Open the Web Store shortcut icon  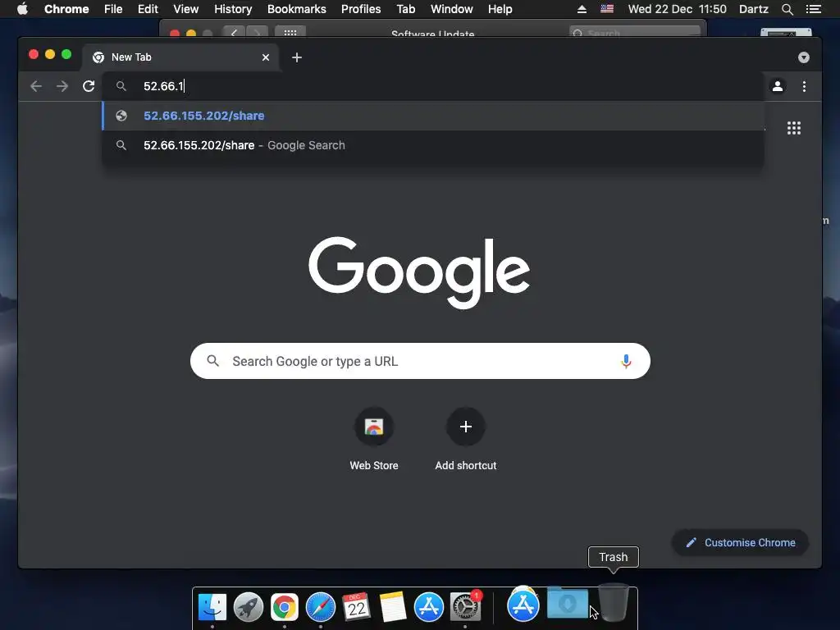(x=374, y=427)
